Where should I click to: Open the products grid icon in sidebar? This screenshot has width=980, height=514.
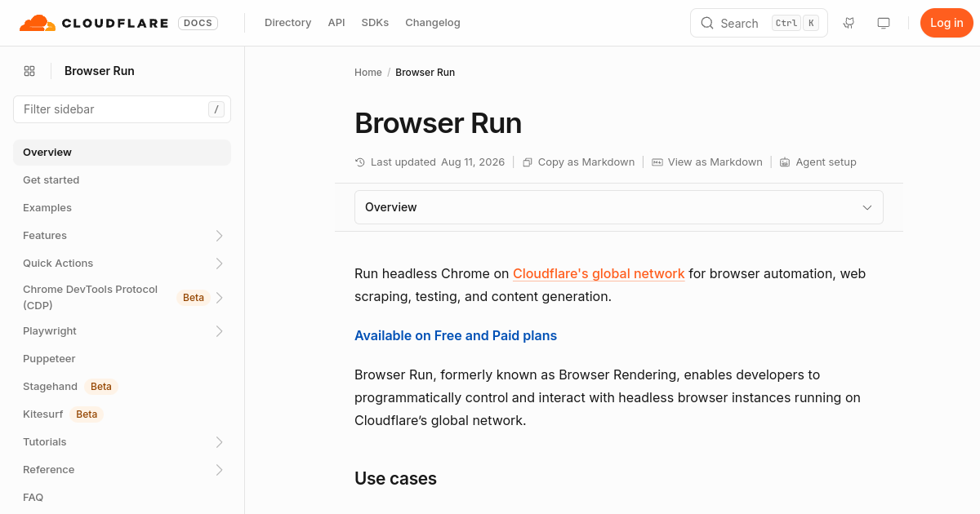tap(29, 71)
